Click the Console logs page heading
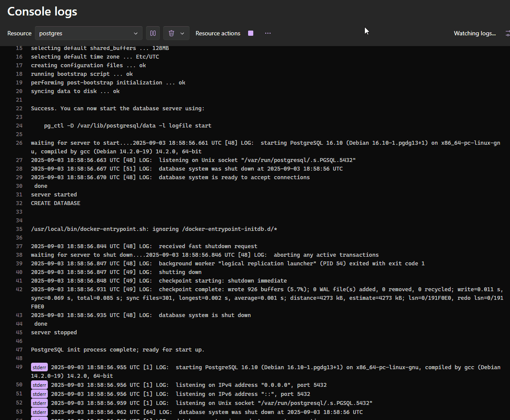 pyautogui.click(x=42, y=12)
